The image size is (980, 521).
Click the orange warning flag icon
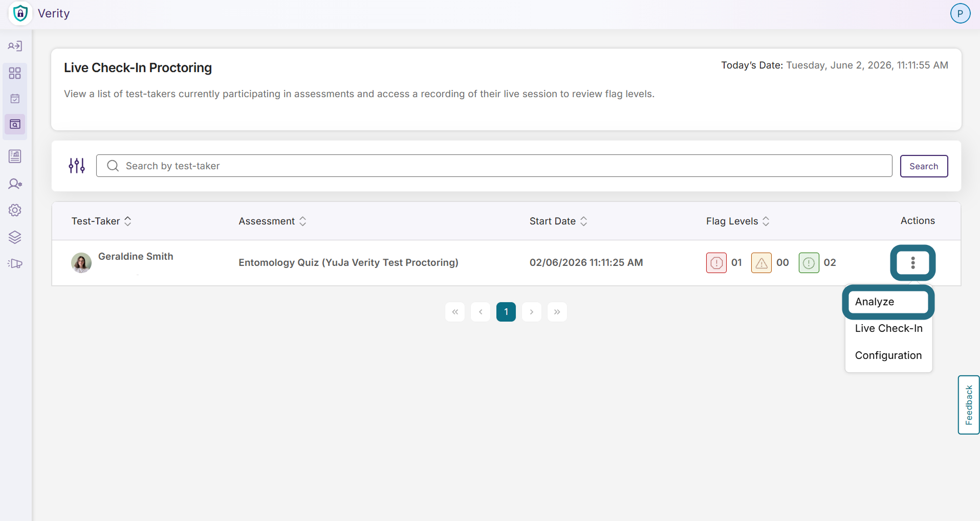[x=761, y=263]
